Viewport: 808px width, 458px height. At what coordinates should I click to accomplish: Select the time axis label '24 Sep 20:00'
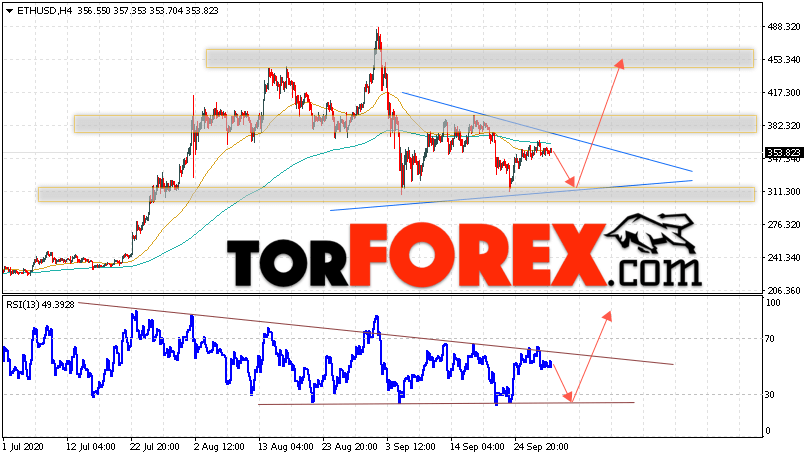(x=541, y=446)
